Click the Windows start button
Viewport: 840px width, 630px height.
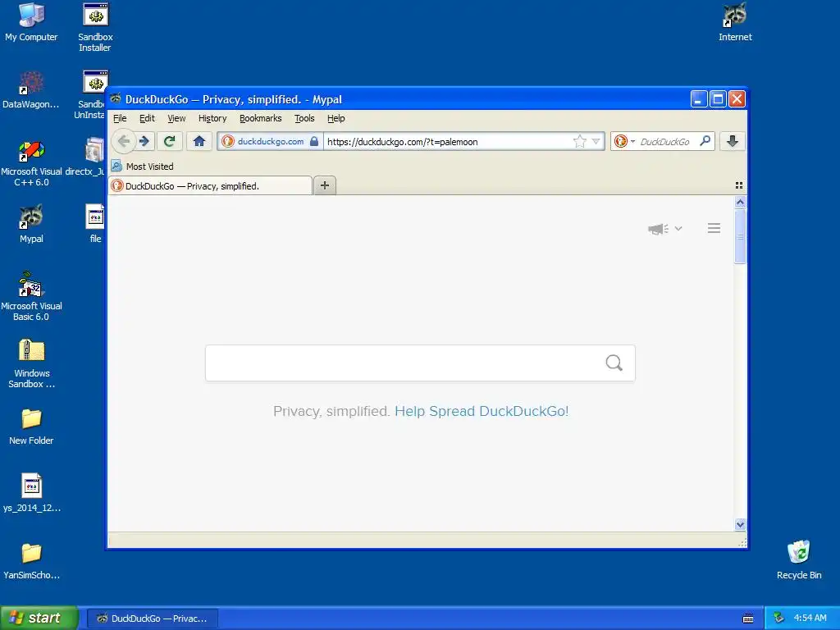click(39, 618)
